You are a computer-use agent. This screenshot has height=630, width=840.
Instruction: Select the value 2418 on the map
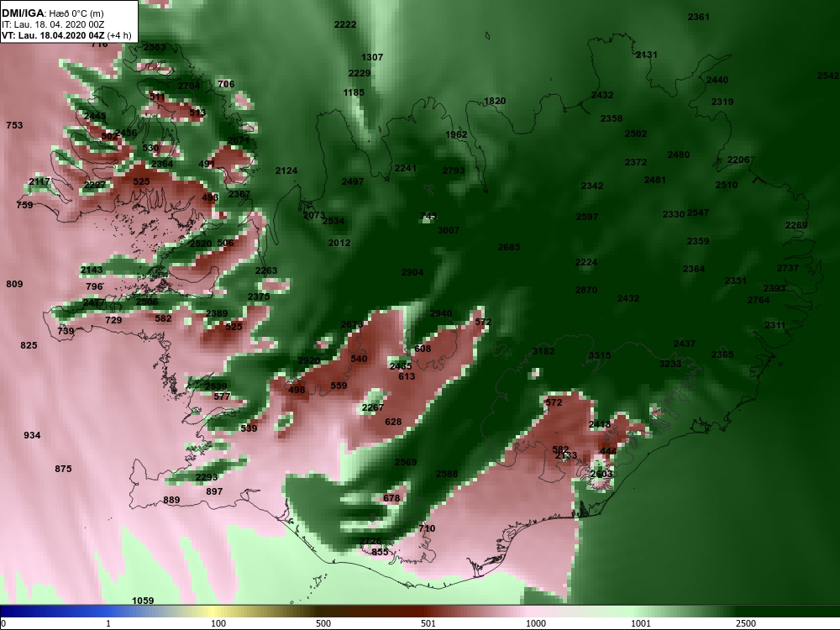click(x=600, y=424)
